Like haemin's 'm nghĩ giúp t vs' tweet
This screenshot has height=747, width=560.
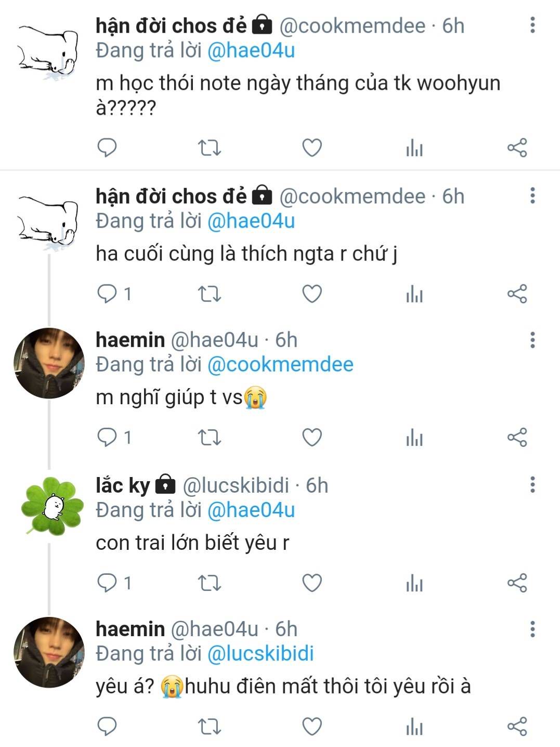pos(312,437)
